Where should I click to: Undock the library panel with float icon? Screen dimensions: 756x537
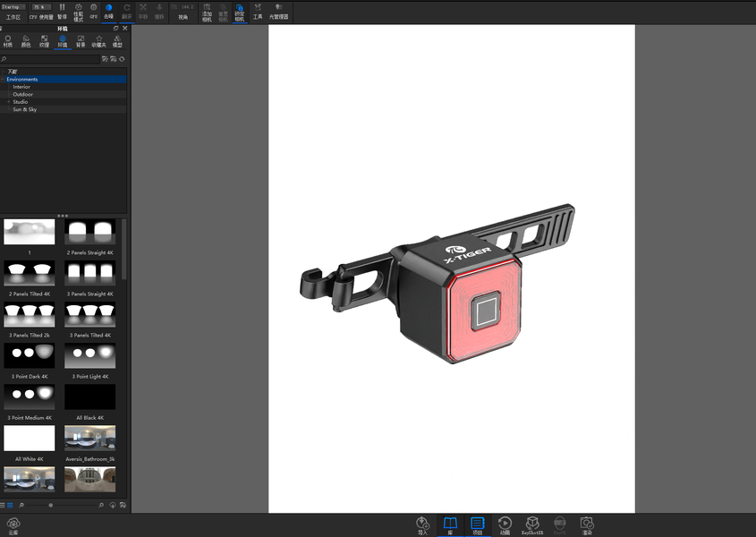pyautogui.click(x=115, y=29)
